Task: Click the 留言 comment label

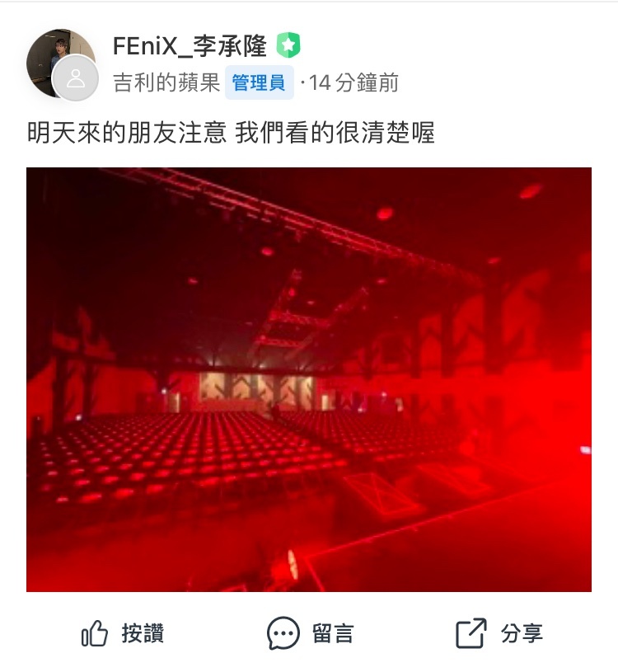Action: click(x=333, y=633)
